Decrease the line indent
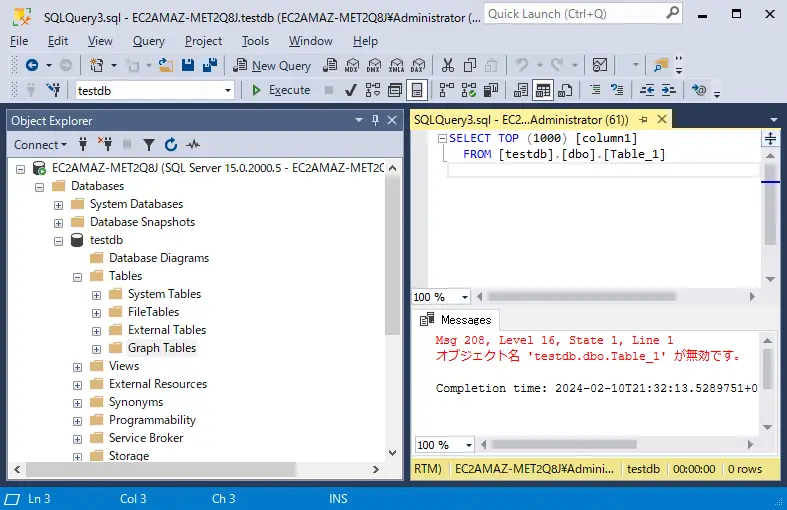 pos(647,90)
